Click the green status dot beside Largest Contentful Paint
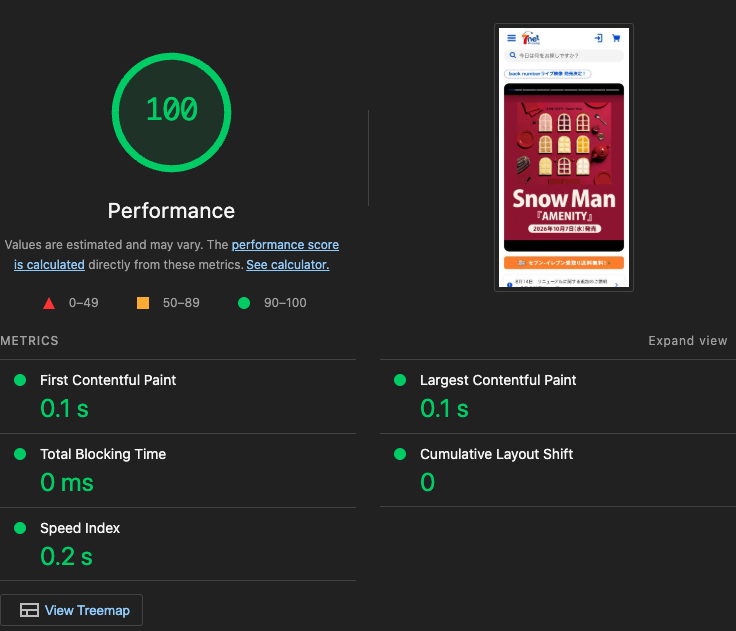736x631 pixels. click(x=400, y=380)
